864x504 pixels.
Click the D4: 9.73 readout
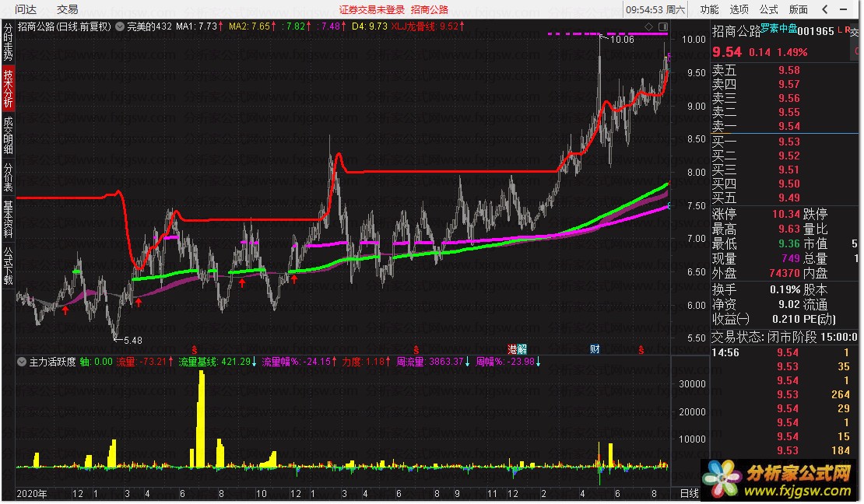tap(369, 26)
